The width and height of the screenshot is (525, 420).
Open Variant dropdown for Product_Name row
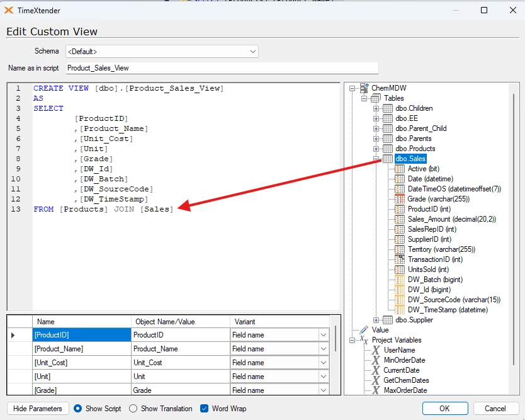[324, 349]
